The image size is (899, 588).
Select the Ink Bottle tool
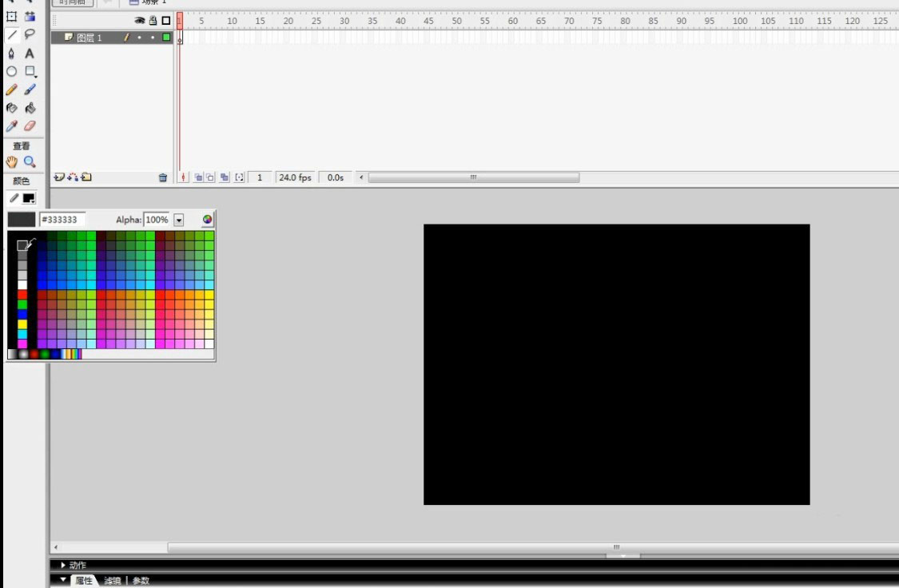coord(11,108)
